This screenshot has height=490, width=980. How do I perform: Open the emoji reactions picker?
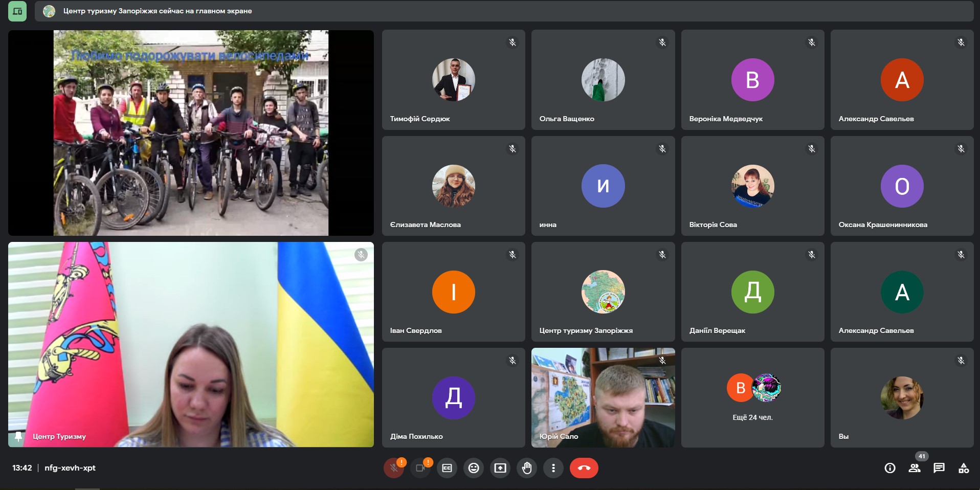point(474,468)
